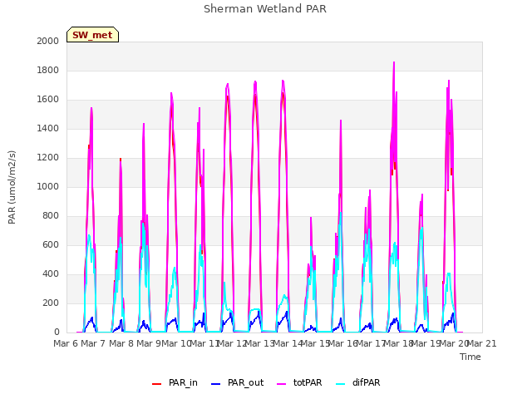Click the red PAR_in legend swatch
Viewport: 532px width, 399px height.
pyautogui.click(x=156, y=384)
